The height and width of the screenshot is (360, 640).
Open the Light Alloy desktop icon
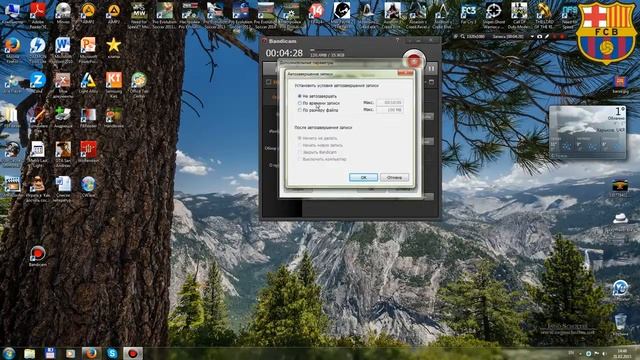point(88,82)
